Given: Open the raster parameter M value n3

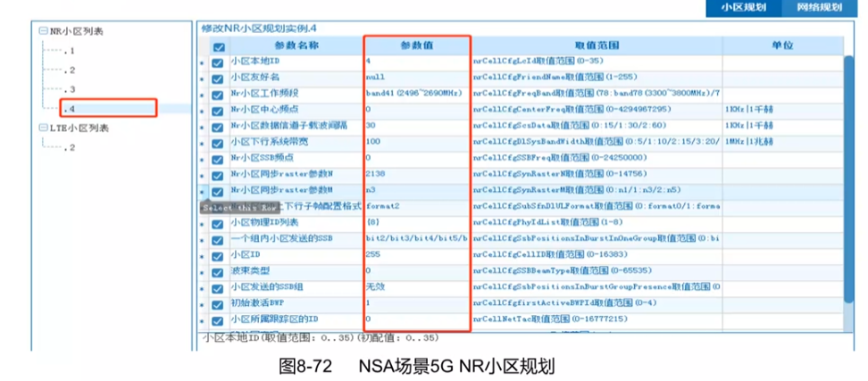Looking at the screenshot, I should point(417,190).
